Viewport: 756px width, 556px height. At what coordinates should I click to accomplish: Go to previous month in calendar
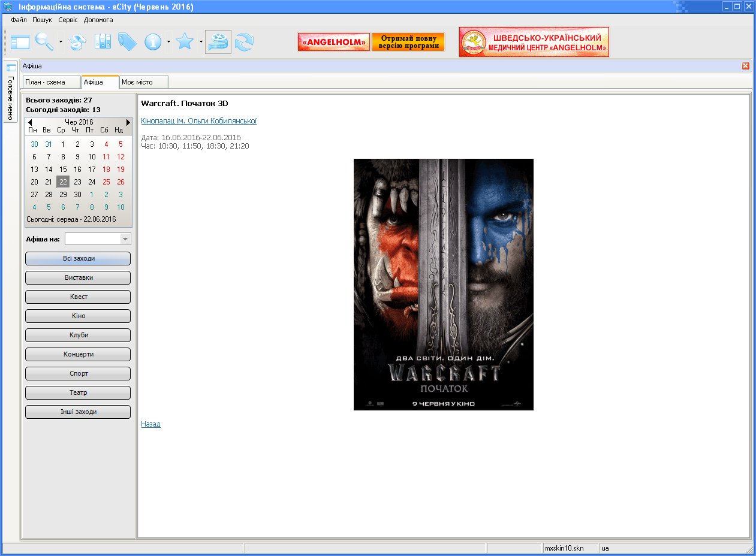(x=30, y=122)
